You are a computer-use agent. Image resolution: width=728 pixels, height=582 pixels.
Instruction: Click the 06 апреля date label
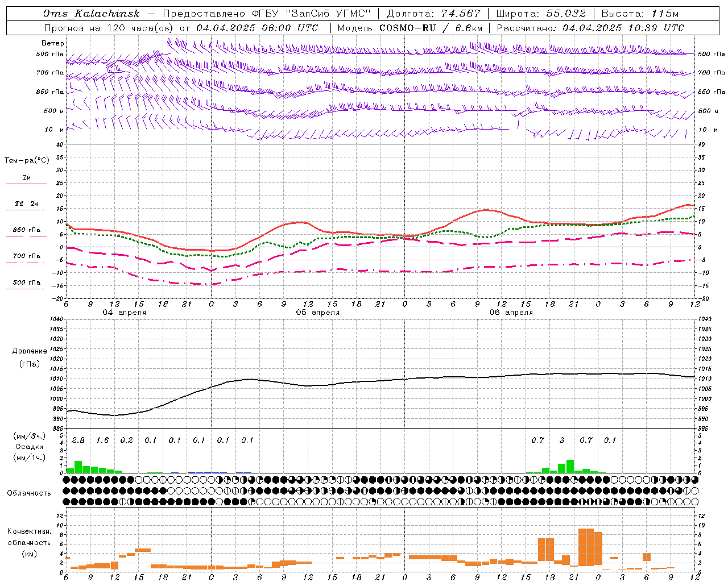tap(511, 313)
